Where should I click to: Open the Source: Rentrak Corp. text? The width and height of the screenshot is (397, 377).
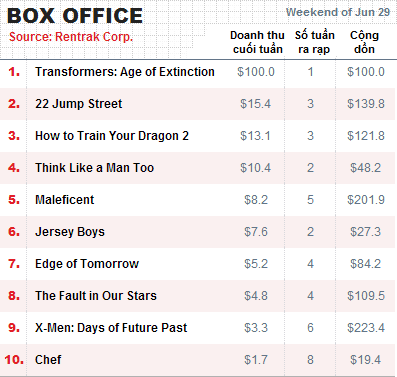click(x=71, y=37)
